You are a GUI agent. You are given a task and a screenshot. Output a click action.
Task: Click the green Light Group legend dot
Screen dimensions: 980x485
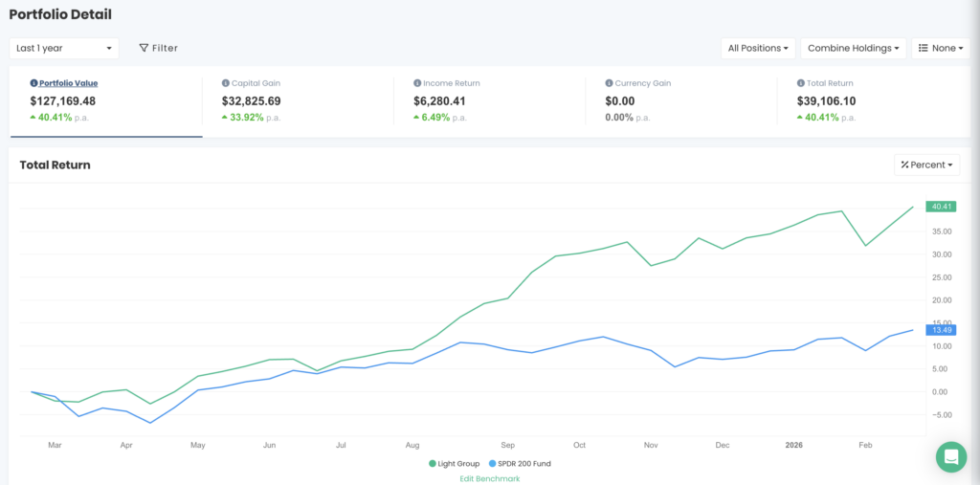(x=433, y=464)
